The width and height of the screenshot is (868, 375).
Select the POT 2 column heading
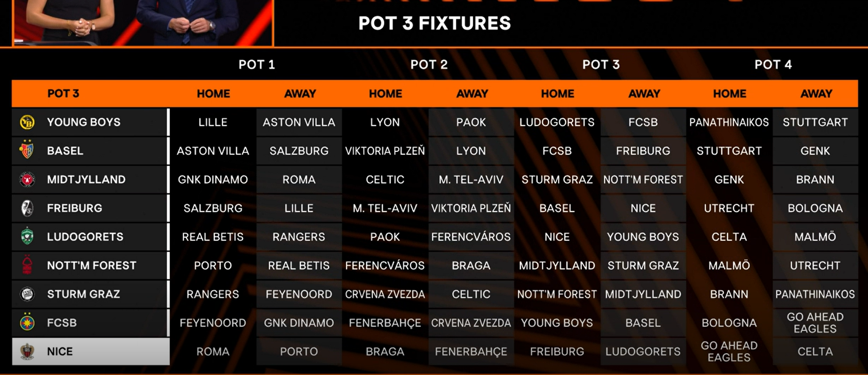pyautogui.click(x=429, y=64)
